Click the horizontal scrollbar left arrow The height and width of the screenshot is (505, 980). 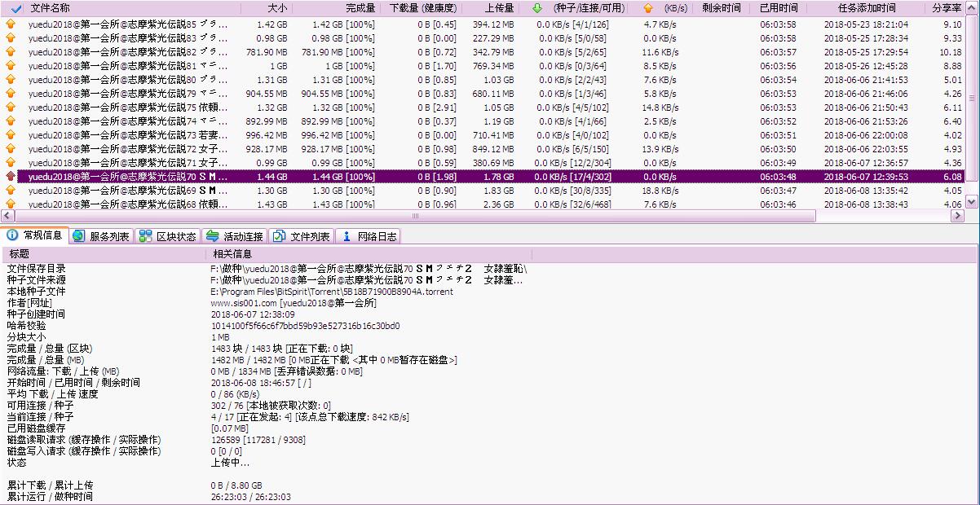point(7,217)
